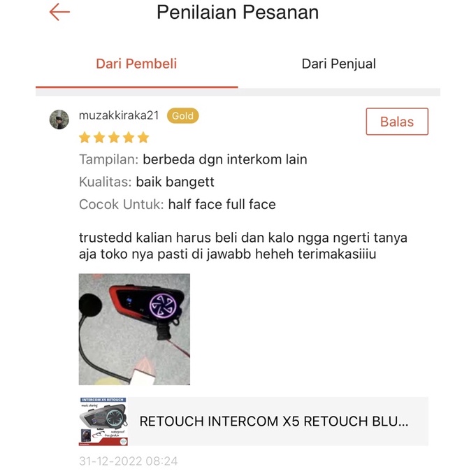This screenshot has width=476, height=476.
Task: Open the username muzakkiraka21
Action: point(119,115)
